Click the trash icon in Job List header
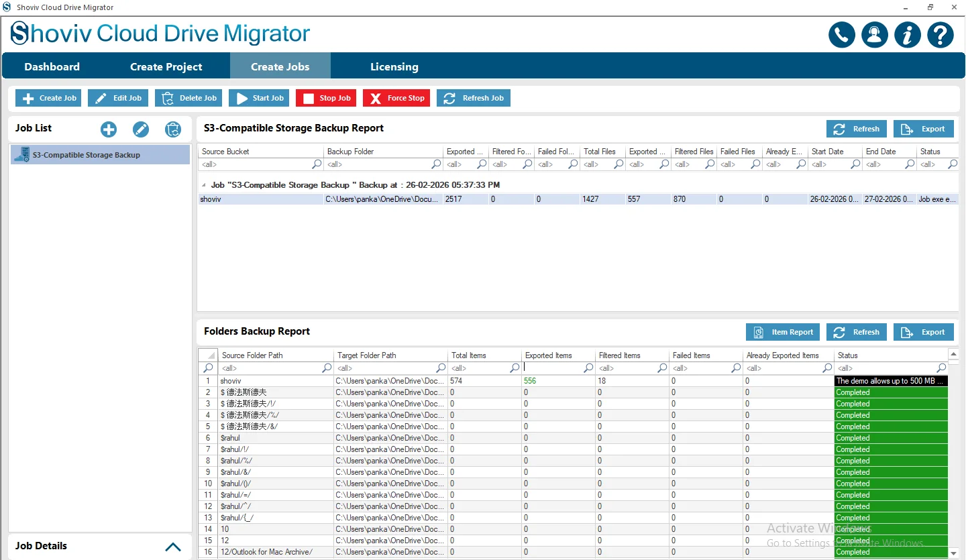This screenshot has width=966, height=560. click(x=173, y=129)
